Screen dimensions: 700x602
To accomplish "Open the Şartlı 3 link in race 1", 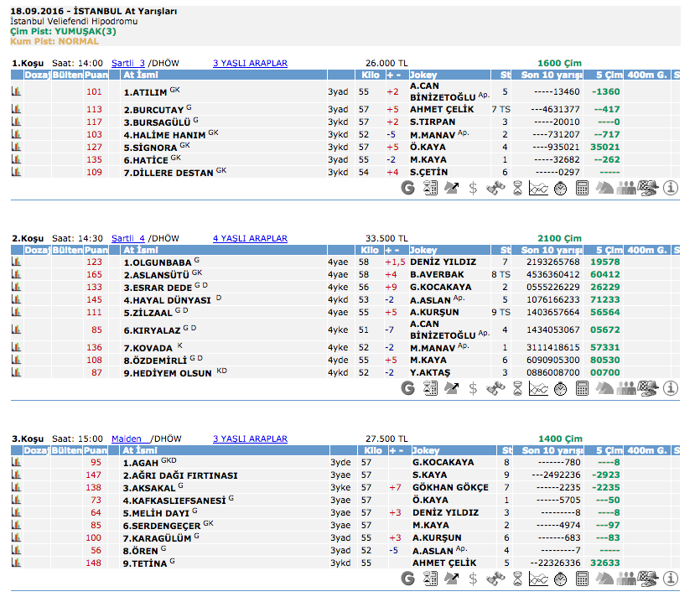I will click(x=128, y=63).
